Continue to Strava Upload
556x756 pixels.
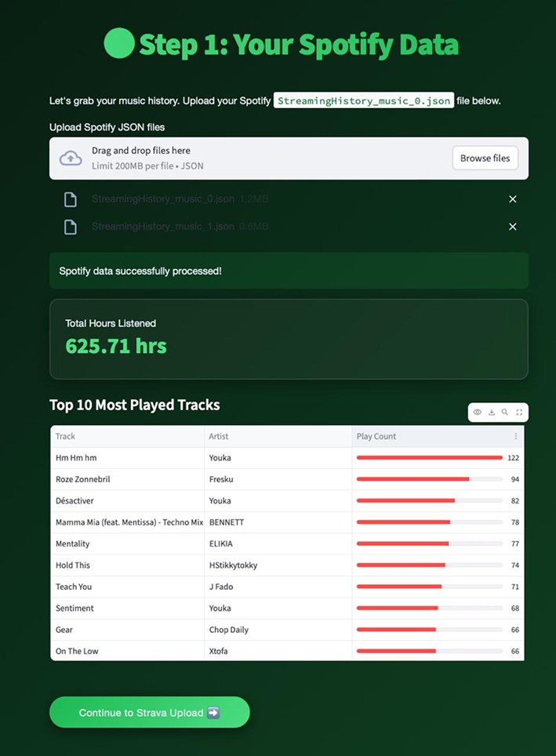point(150,712)
